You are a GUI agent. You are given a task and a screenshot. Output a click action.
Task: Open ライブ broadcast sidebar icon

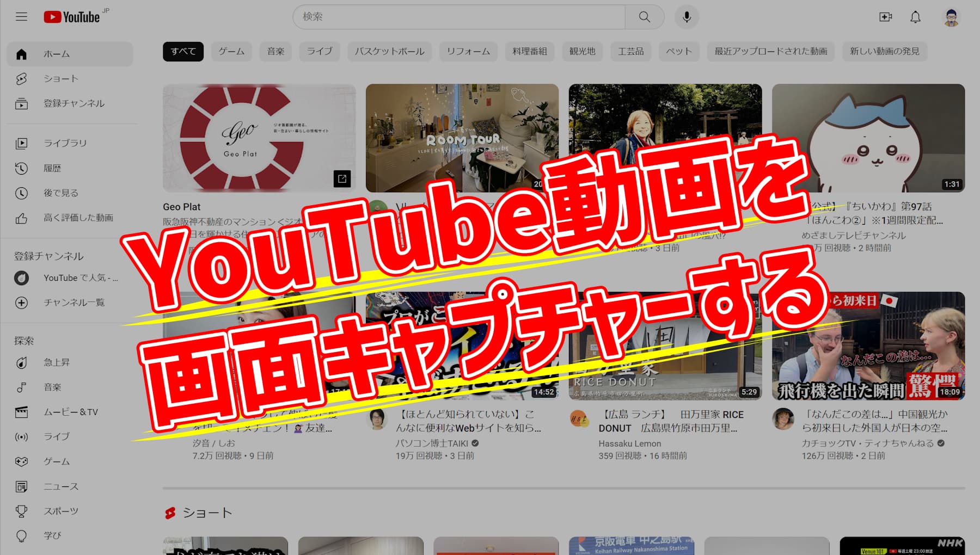[21, 437]
